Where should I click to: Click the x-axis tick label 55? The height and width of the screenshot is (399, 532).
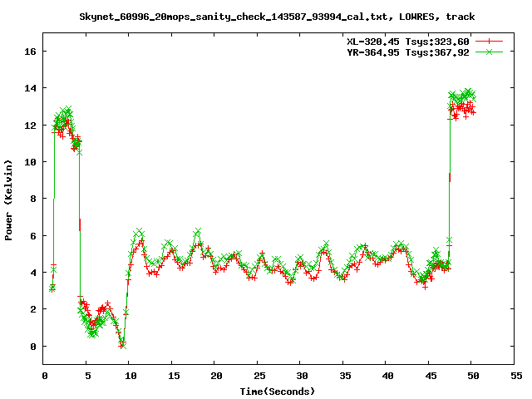click(515, 376)
